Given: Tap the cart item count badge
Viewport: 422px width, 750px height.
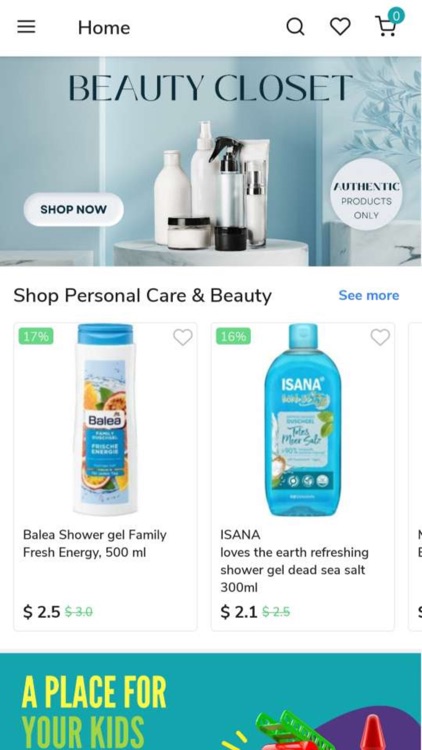Looking at the screenshot, I should click(396, 16).
